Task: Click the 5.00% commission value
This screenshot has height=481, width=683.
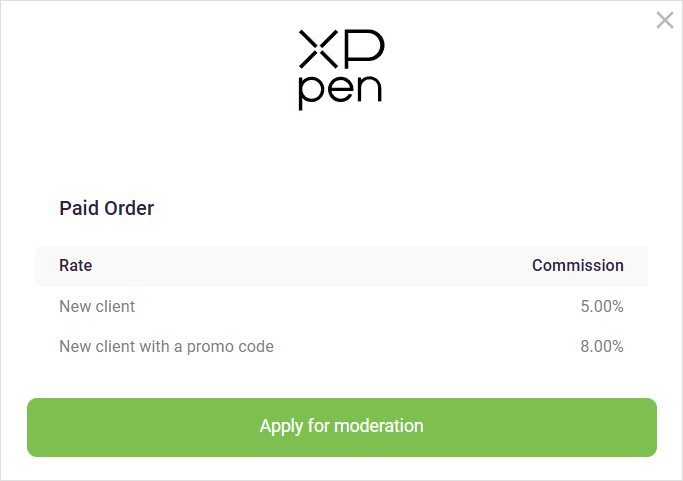Action: [601, 306]
